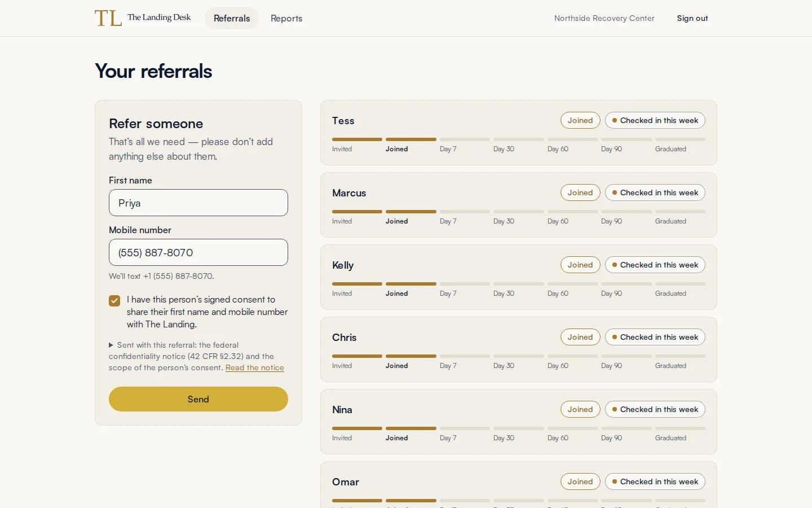Click the name Marcus

[x=349, y=193]
